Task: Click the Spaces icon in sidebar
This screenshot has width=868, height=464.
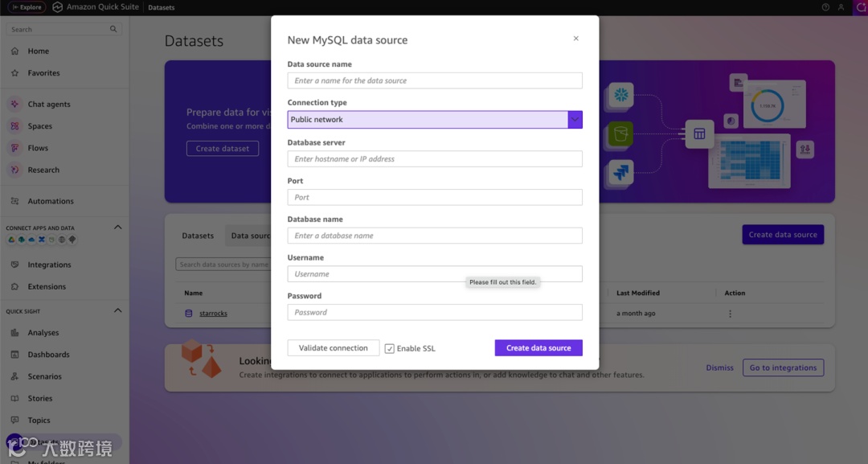Action: [15, 126]
